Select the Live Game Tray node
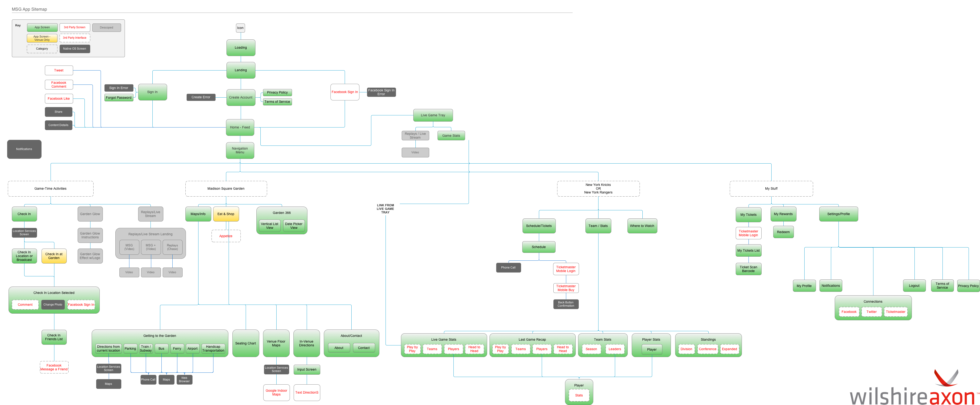This screenshot has height=405, width=980. tap(433, 115)
